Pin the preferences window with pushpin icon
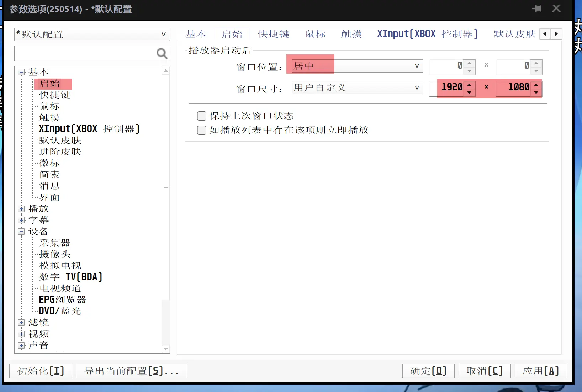This screenshot has height=392, width=582. coord(537,9)
